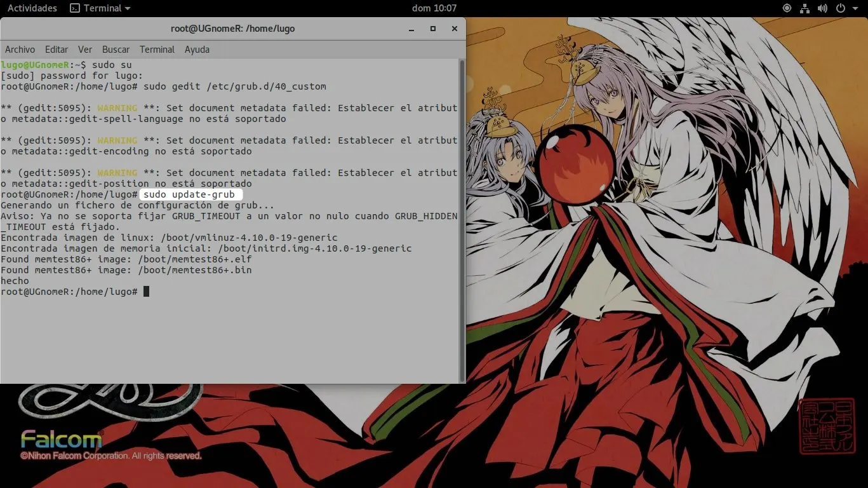This screenshot has height=488, width=868.
Task: Open the Editar menu
Action: (56, 49)
